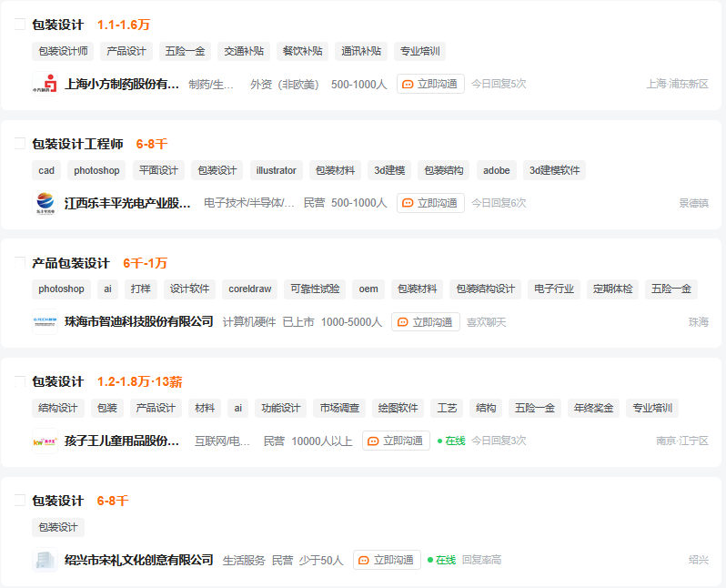Click 立即沟通 for 上海小方制药
Screen dimensions: 726x588
pyautogui.click(x=430, y=84)
